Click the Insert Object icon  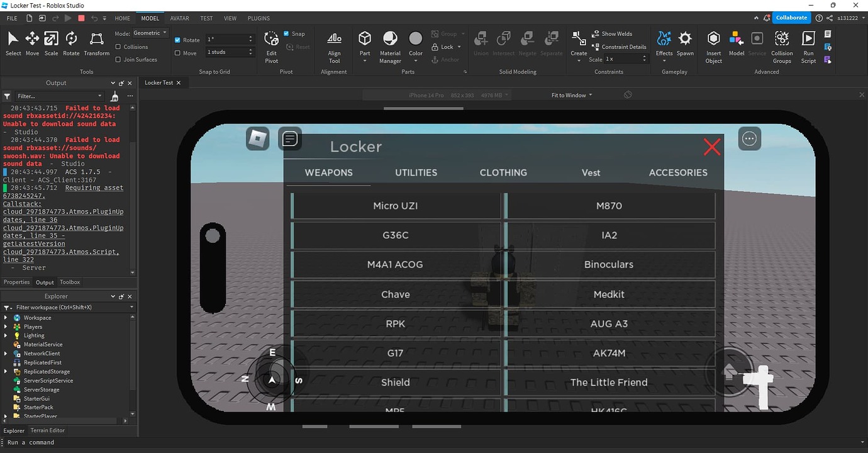pyautogui.click(x=713, y=40)
